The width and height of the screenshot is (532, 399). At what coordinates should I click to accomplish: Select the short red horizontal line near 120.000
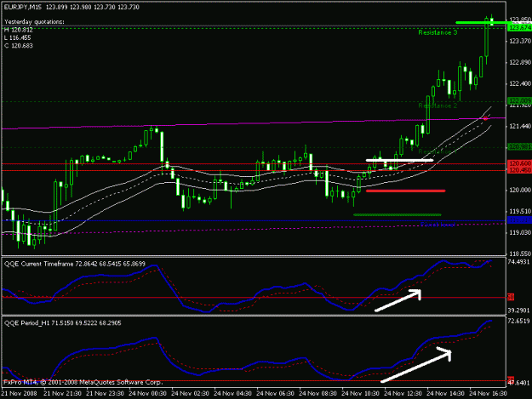(x=406, y=191)
